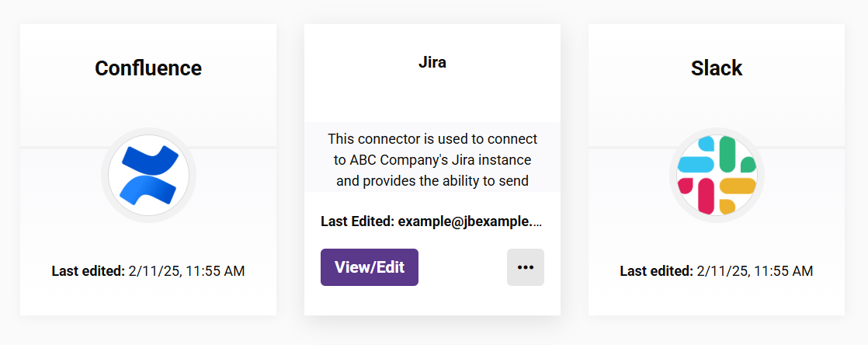Click the Confluence logo icon
This screenshot has height=345, width=868.
(x=148, y=175)
